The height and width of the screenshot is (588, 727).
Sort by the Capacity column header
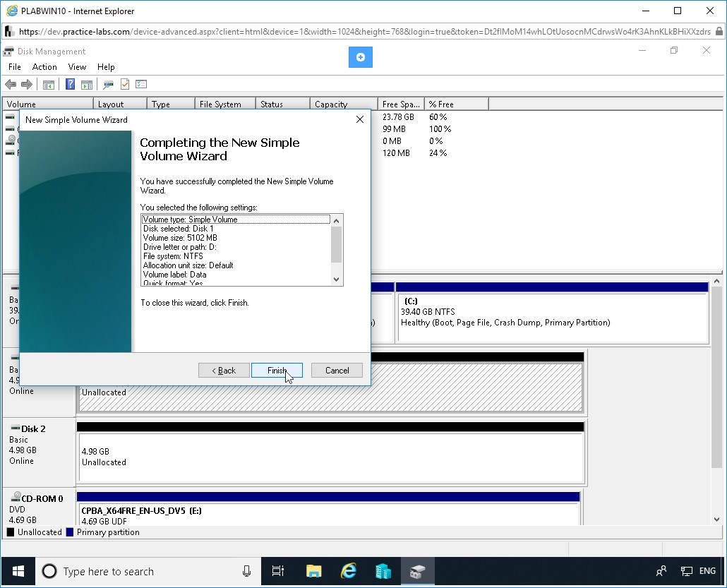tap(344, 104)
